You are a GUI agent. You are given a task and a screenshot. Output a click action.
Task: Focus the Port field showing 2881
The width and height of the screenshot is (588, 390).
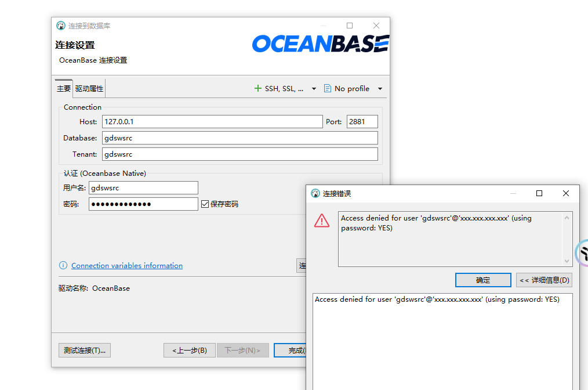362,122
